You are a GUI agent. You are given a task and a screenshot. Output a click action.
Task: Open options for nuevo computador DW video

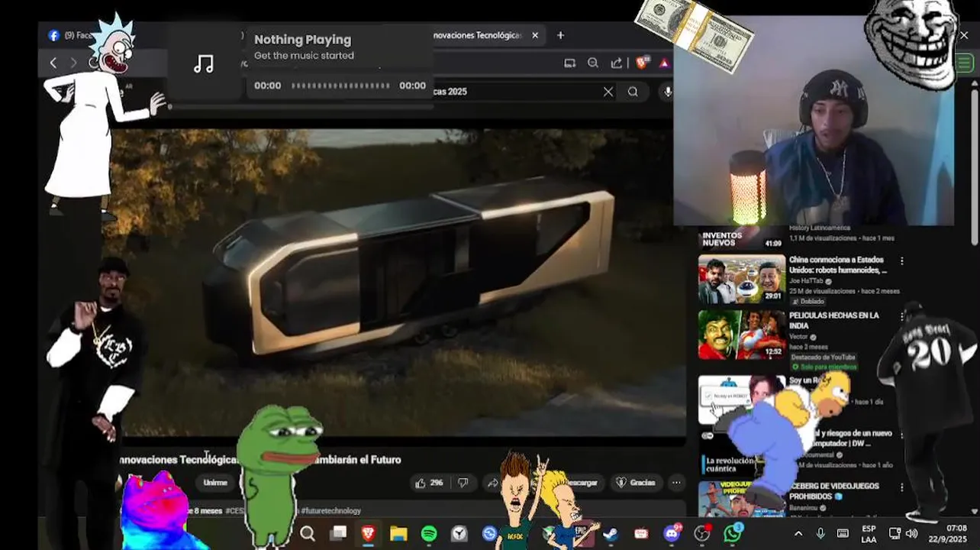tap(901, 434)
